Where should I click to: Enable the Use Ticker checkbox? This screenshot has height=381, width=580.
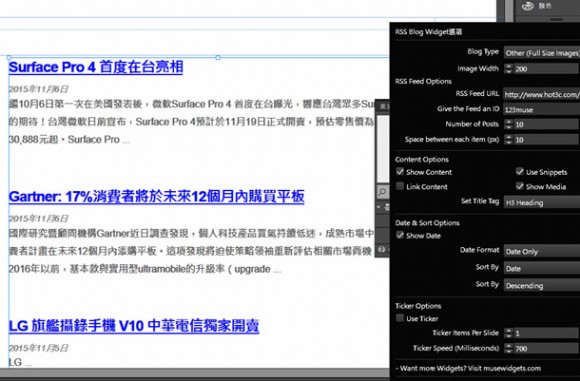[x=400, y=318]
